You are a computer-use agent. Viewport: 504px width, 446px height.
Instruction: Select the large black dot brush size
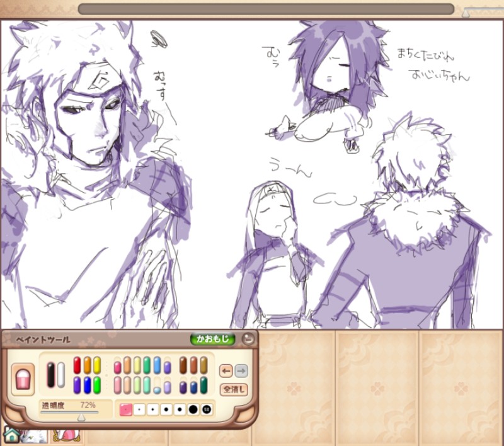tap(193, 409)
